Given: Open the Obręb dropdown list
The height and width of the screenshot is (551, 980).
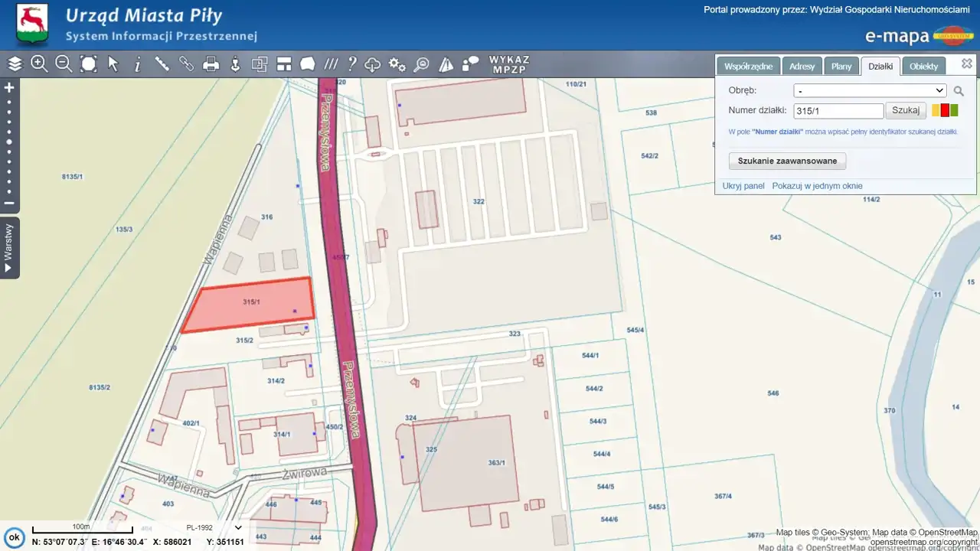Looking at the screenshot, I should coord(870,90).
